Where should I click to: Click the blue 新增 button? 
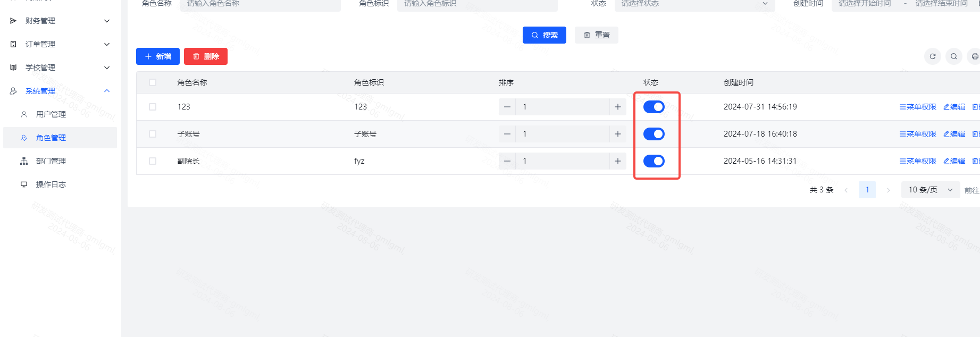158,56
